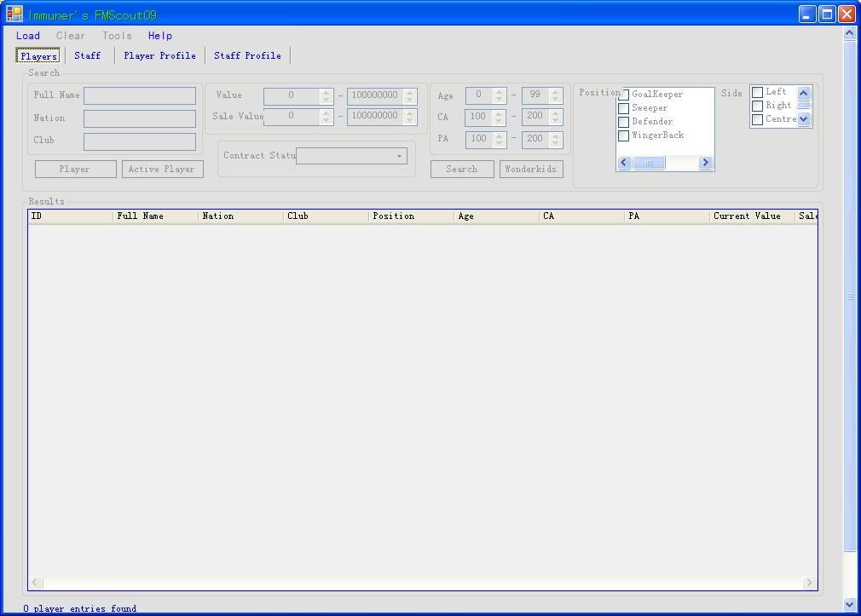Open the Tools menu
The width and height of the screenshot is (861, 616).
[x=117, y=36]
